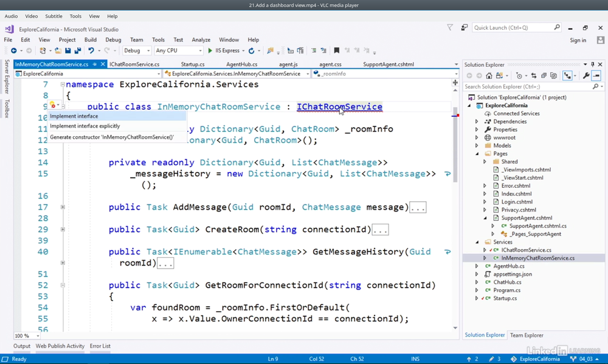The height and width of the screenshot is (364, 608).
Task: Toggle the Track Active Item view button in Solution Explorer
Action: (567, 75)
